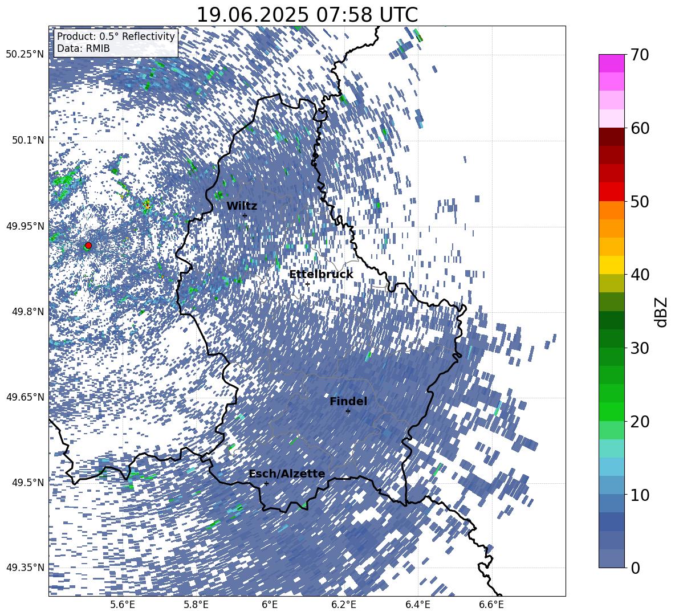This screenshot has height=616, width=675.
Task: Click the 50.1°N latitude label
Action: (x=28, y=140)
